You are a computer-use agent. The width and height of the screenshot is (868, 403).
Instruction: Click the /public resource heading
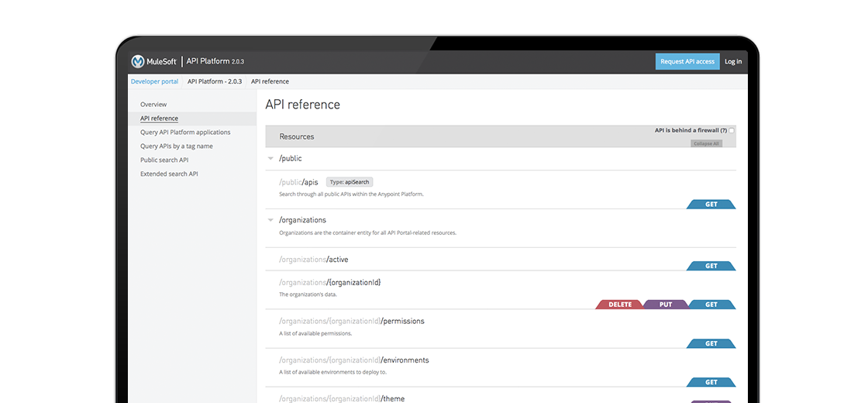click(291, 158)
